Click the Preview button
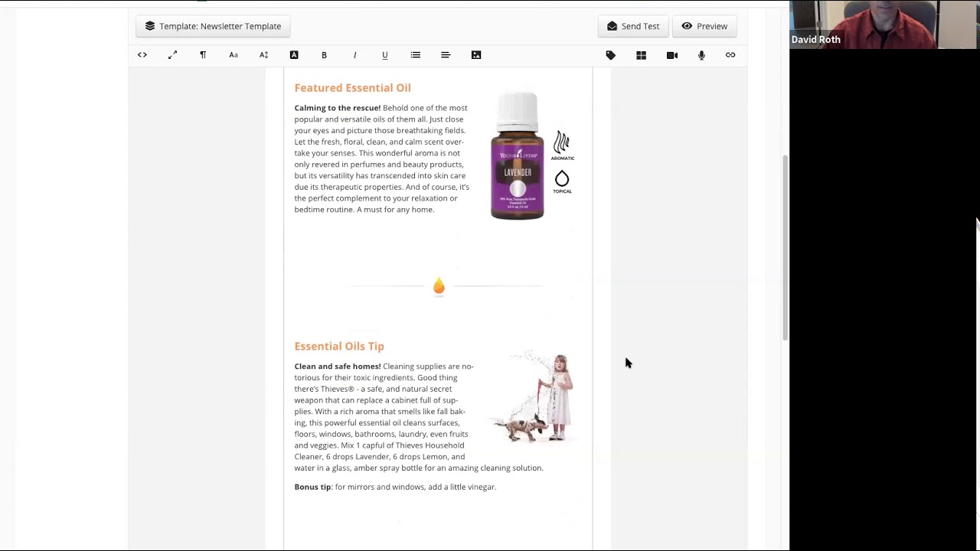The height and width of the screenshot is (551, 980). pyautogui.click(x=704, y=26)
